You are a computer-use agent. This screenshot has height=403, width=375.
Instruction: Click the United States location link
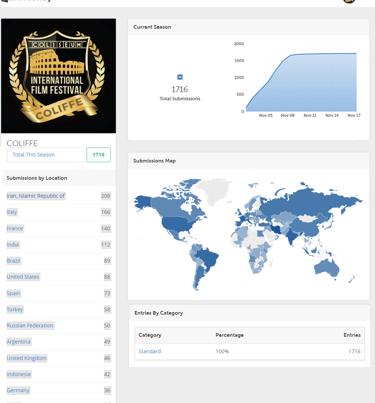(x=23, y=277)
